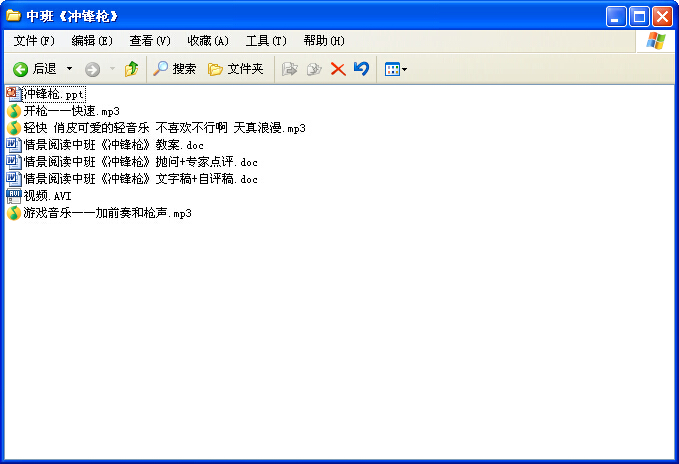Minimize the 中班《冲锋枪》 window
This screenshot has height=464, width=679.
[616, 16]
